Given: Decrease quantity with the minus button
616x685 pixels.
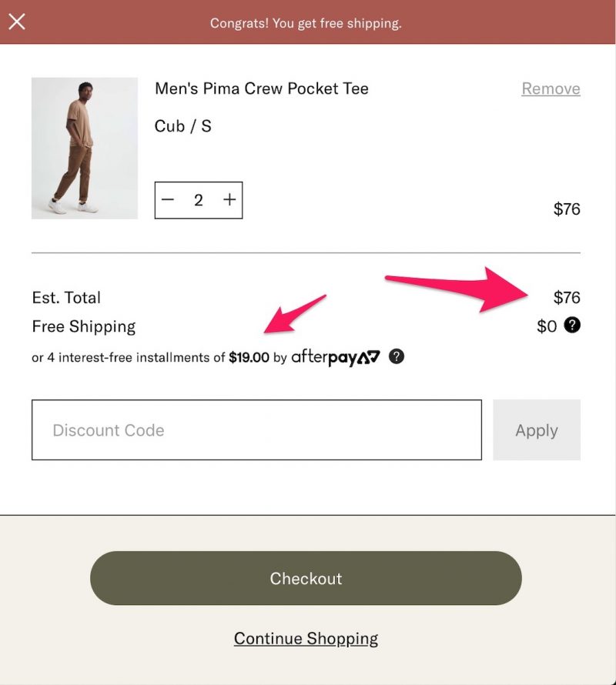Looking at the screenshot, I should [x=168, y=199].
